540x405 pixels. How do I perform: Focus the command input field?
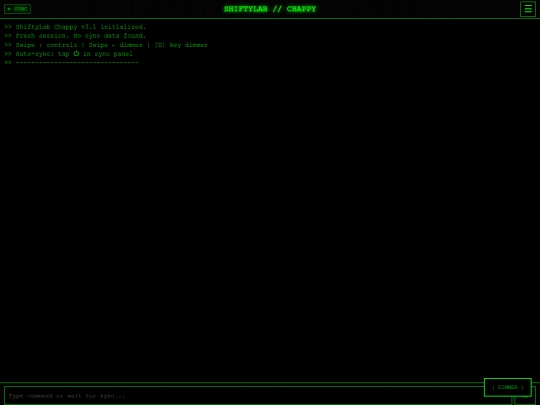click(258, 396)
